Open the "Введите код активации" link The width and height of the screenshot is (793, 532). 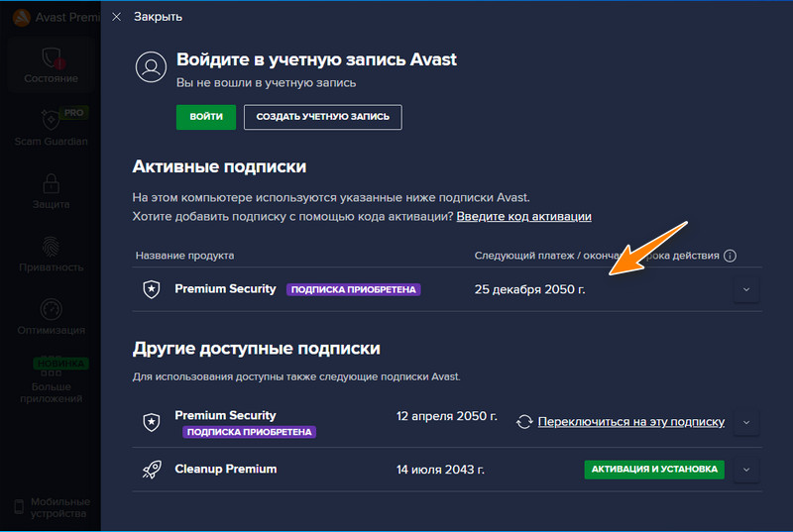(x=523, y=216)
